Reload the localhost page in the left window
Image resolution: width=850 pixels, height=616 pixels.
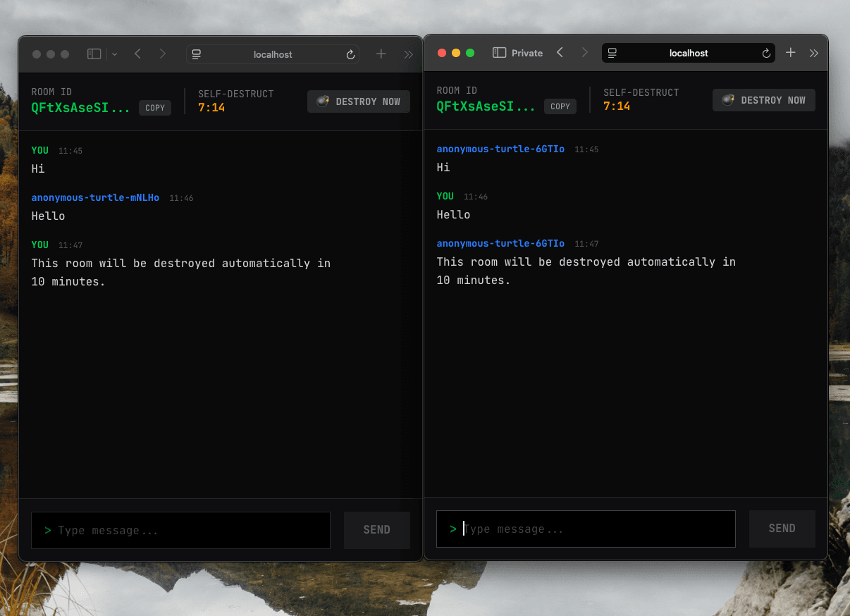[350, 54]
